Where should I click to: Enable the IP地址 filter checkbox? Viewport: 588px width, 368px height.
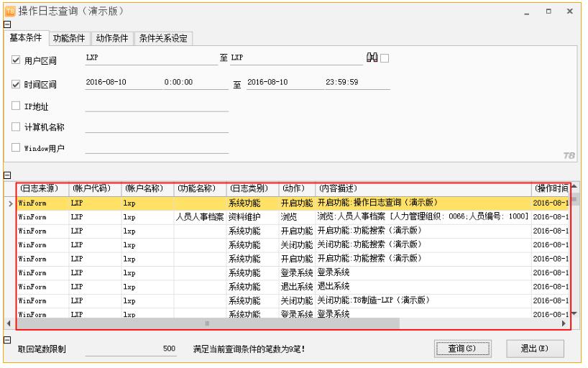point(17,106)
